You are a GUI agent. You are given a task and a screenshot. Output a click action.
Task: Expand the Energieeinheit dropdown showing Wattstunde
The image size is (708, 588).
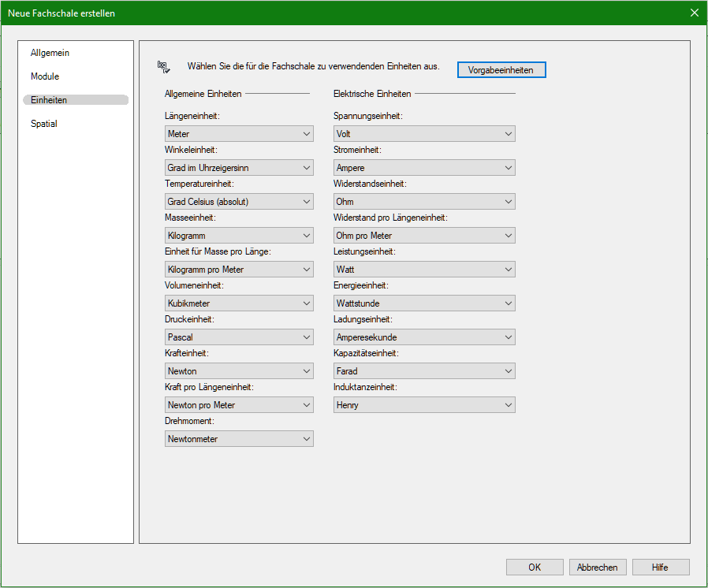point(424,303)
